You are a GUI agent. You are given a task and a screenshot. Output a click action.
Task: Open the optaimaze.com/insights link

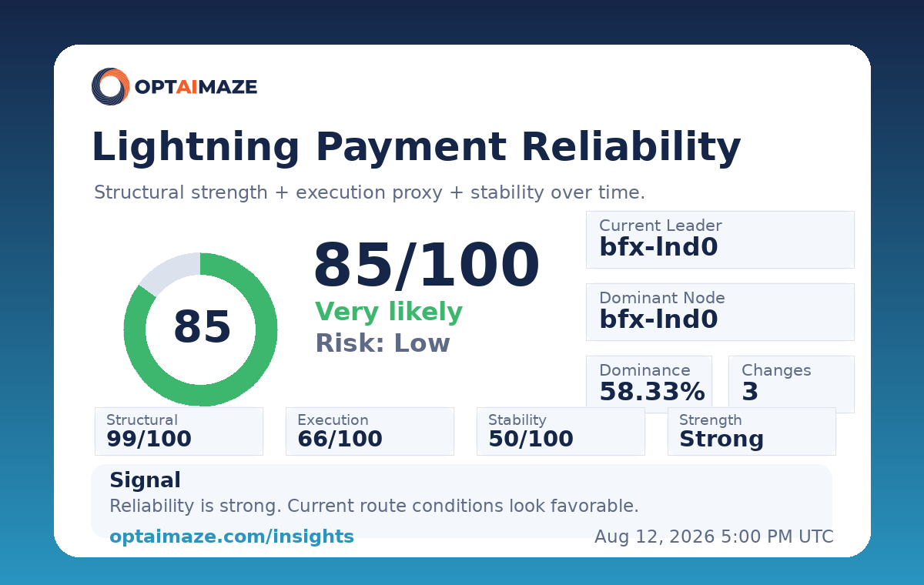pyautogui.click(x=232, y=537)
